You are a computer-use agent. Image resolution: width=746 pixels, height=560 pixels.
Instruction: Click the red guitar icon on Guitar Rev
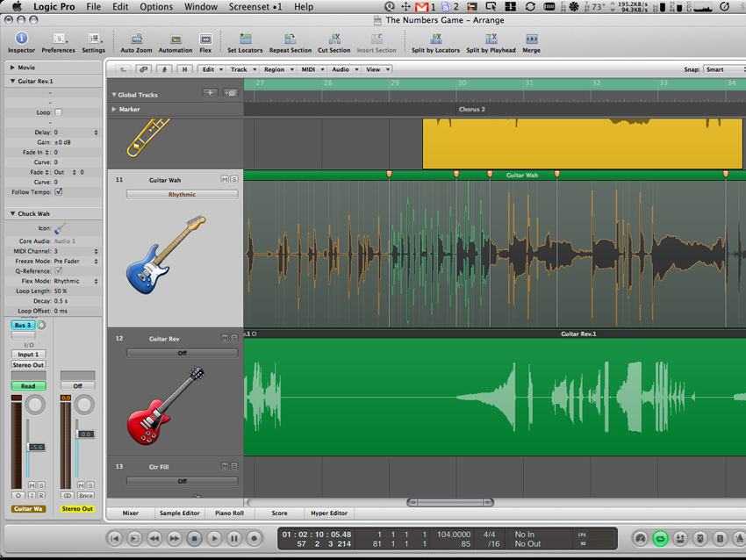pos(165,406)
